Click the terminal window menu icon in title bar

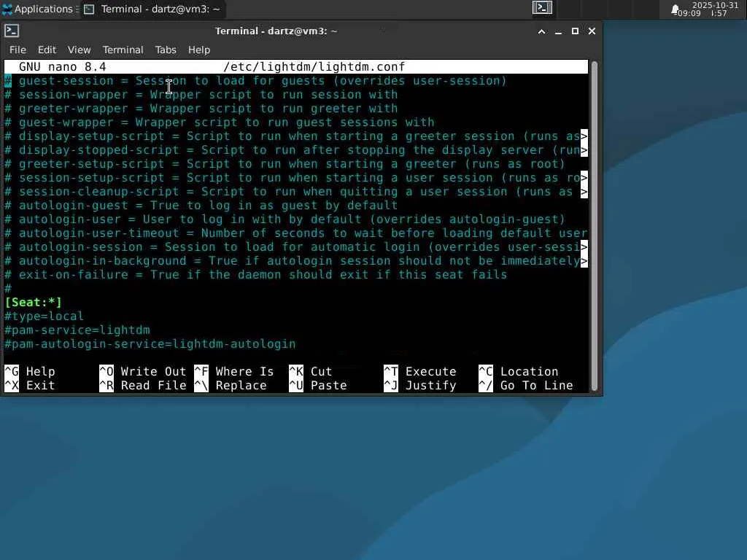point(12,31)
